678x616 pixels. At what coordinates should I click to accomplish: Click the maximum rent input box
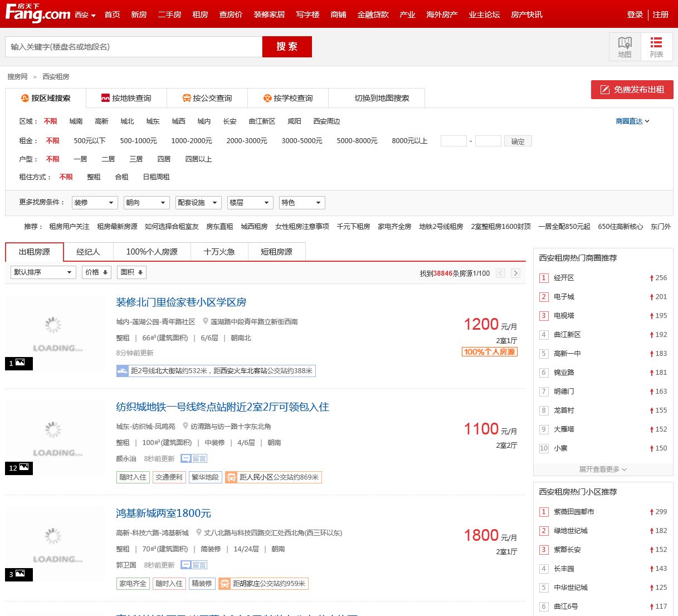pyautogui.click(x=488, y=141)
